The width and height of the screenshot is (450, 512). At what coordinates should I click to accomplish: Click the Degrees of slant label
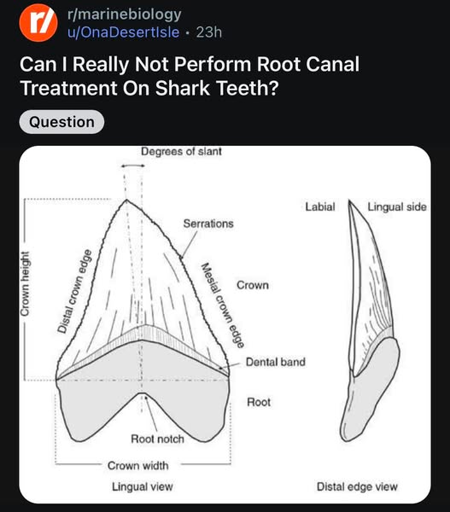click(x=181, y=152)
